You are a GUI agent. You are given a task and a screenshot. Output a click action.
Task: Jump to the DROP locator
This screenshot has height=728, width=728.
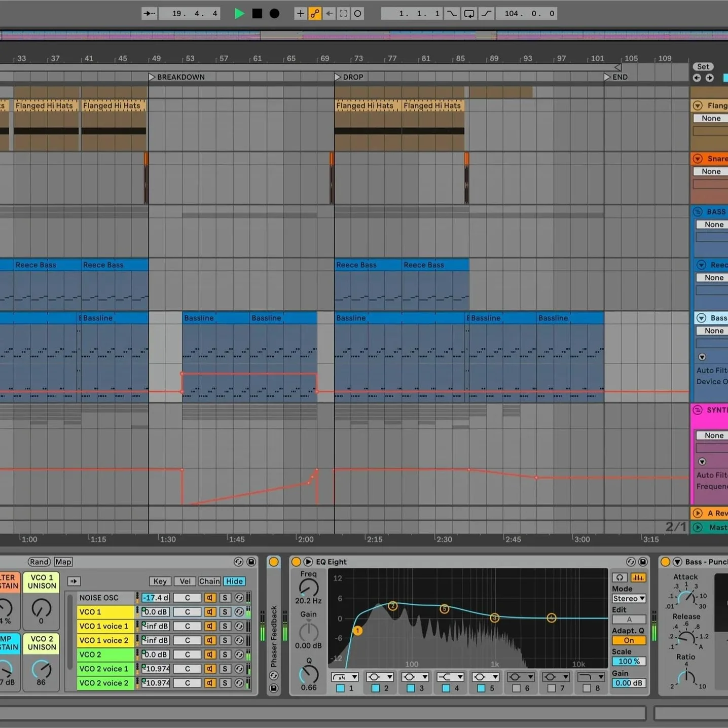coord(338,77)
